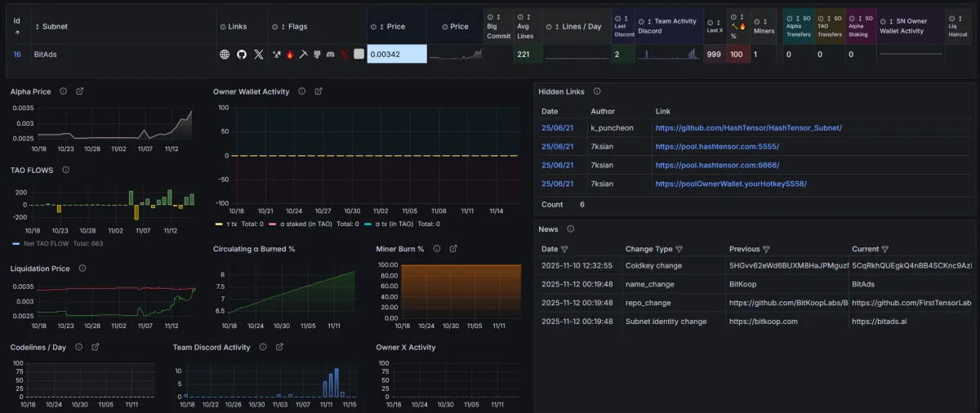980x413 pixels.
Task: Click the white swatch in Flags
Action: point(359,55)
